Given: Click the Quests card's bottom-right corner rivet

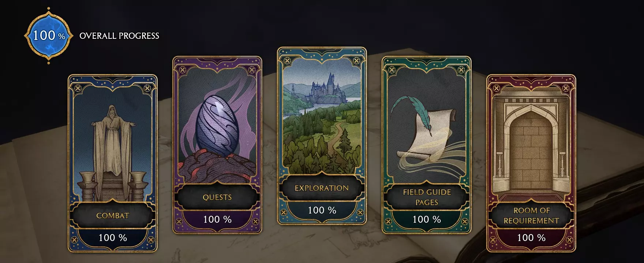Looking at the screenshot, I should pyautogui.click(x=255, y=222).
